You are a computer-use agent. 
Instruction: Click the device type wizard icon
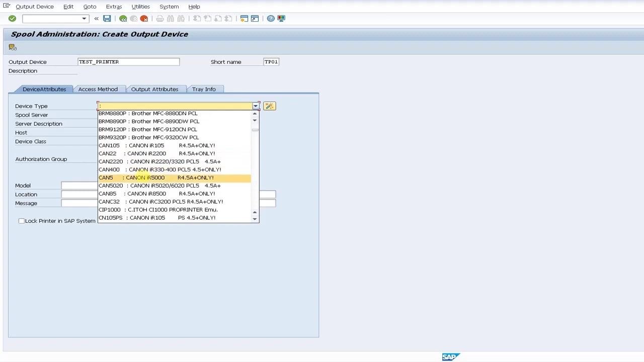pos(269,106)
